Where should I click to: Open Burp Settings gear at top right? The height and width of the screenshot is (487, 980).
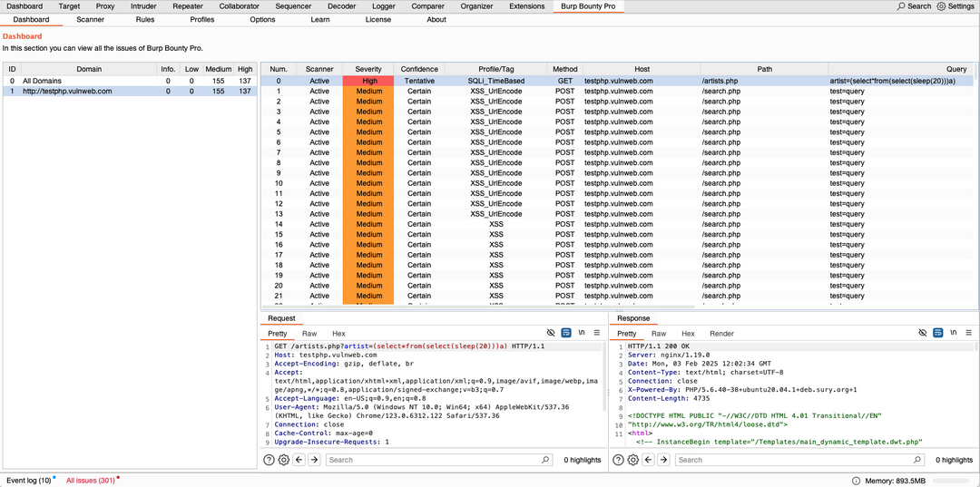pyautogui.click(x=941, y=6)
